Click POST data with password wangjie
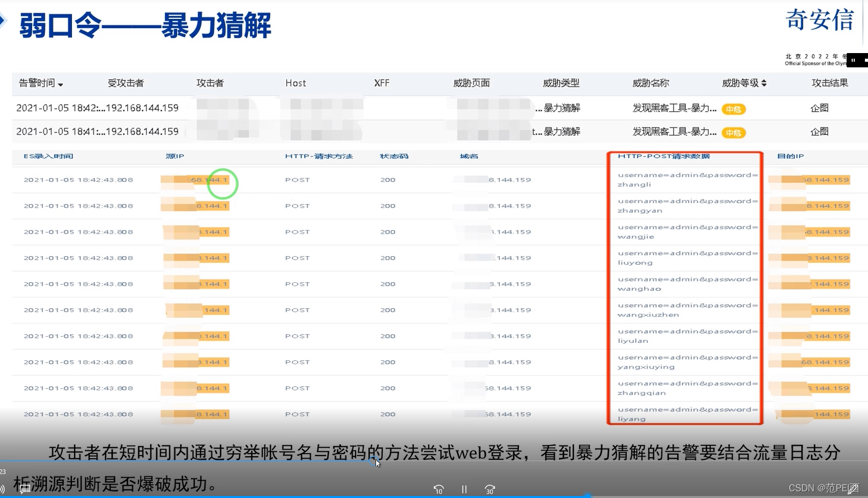This screenshot has width=868, height=498. click(687, 232)
